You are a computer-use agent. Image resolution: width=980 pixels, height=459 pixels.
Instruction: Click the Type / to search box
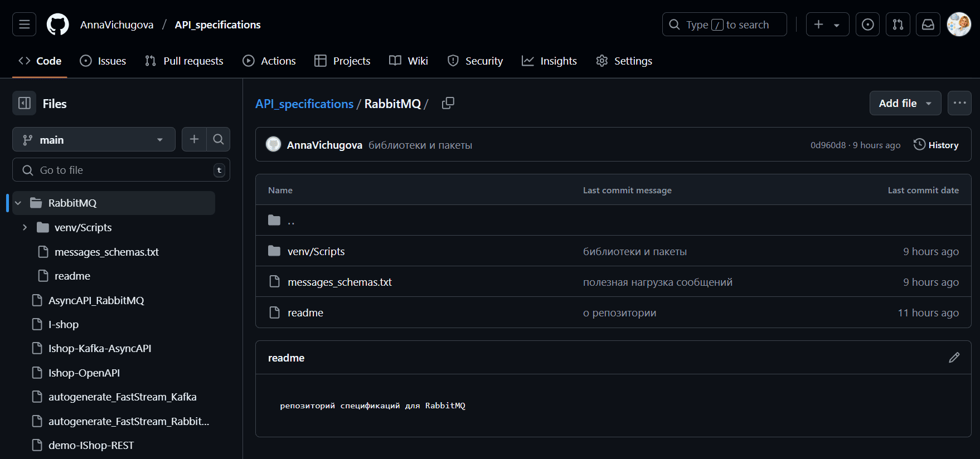pyautogui.click(x=724, y=25)
